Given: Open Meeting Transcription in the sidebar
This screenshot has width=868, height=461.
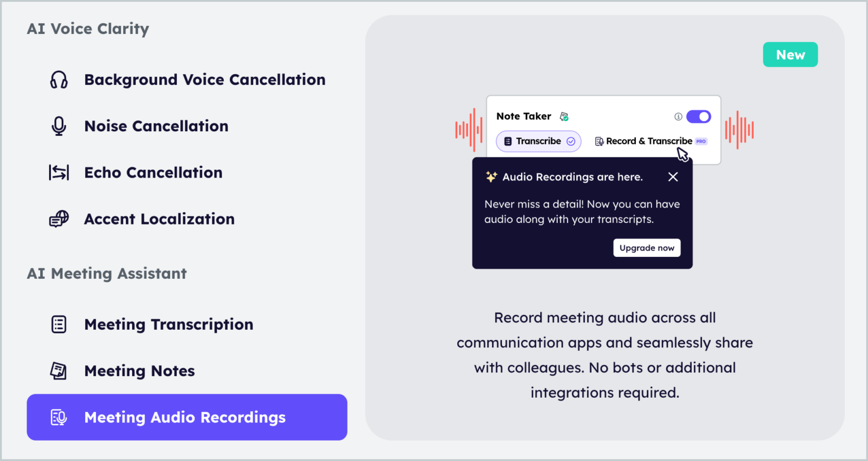Looking at the screenshot, I should point(168,324).
